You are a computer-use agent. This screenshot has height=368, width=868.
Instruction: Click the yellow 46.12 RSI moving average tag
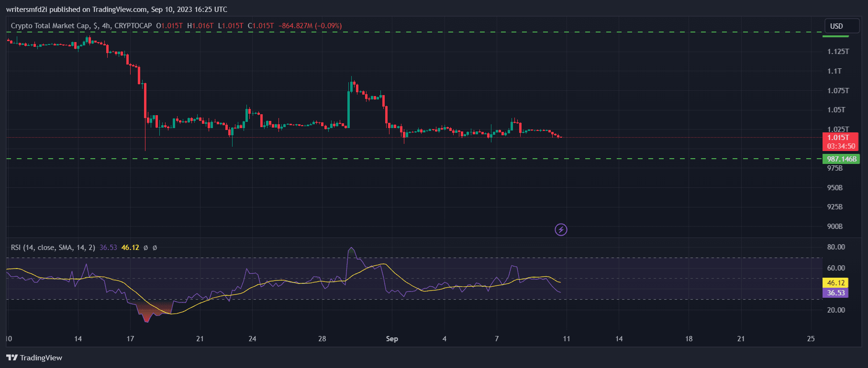[x=835, y=283]
